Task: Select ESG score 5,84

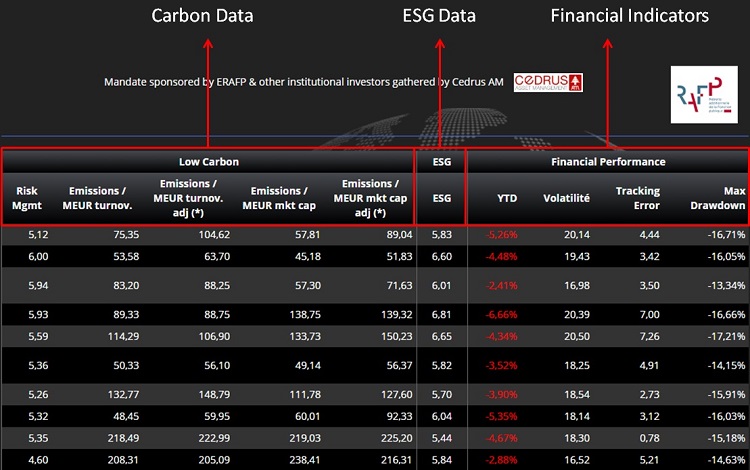Action: point(441,460)
